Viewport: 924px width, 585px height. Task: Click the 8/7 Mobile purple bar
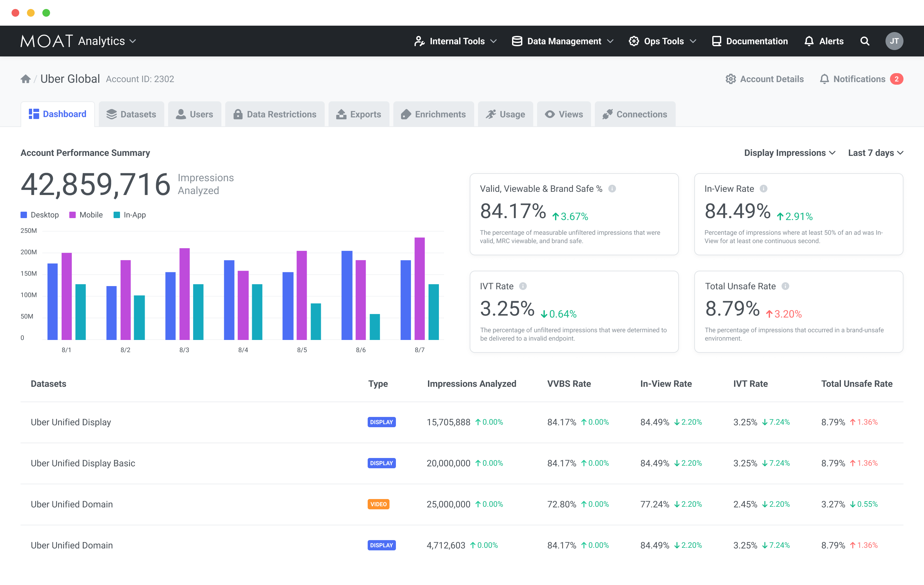click(419, 288)
